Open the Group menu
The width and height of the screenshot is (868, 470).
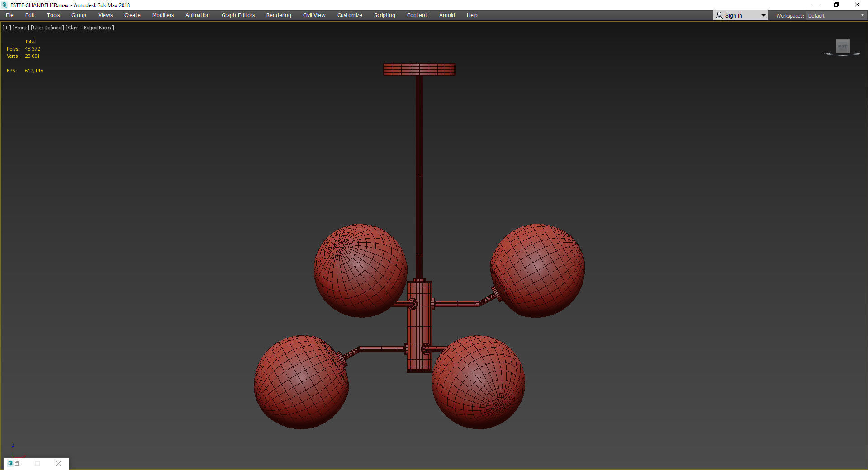[x=79, y=15]
